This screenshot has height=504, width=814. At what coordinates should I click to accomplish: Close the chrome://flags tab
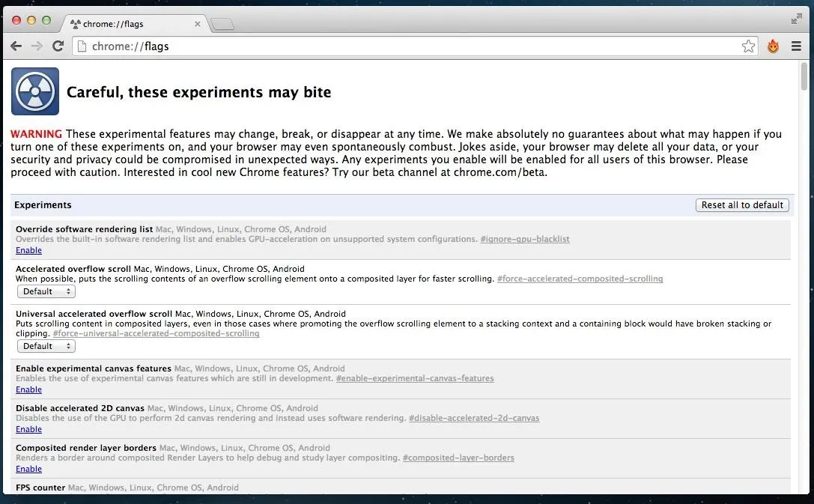coord(198,24)
